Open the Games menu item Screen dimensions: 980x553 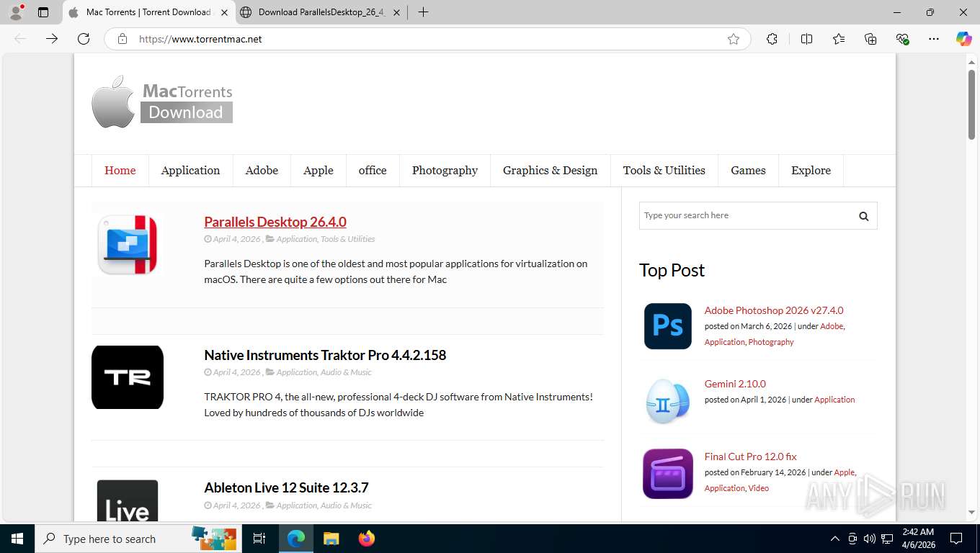748,171
